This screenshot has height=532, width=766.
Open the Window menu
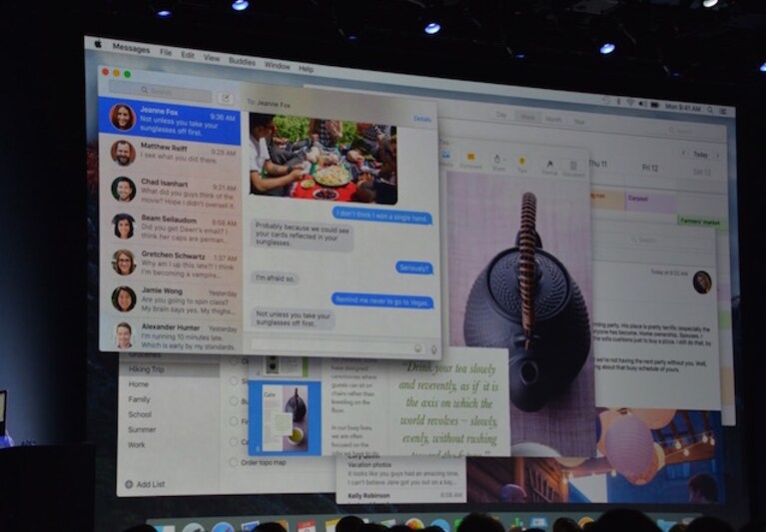click(x=277, y=66)
